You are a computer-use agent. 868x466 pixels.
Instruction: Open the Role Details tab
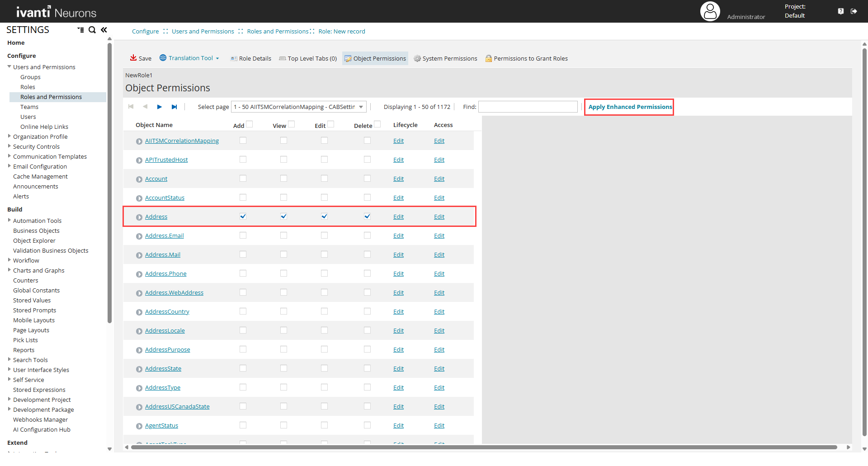pyautogui.click(x=251, y=58)
